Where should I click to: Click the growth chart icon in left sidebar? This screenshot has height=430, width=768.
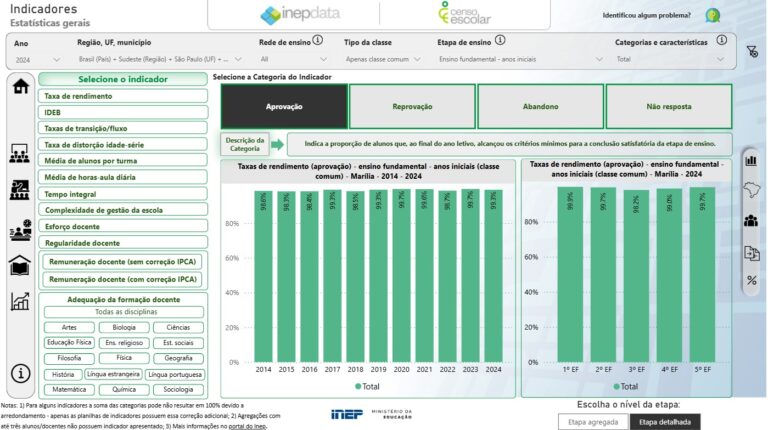(19, 301)
